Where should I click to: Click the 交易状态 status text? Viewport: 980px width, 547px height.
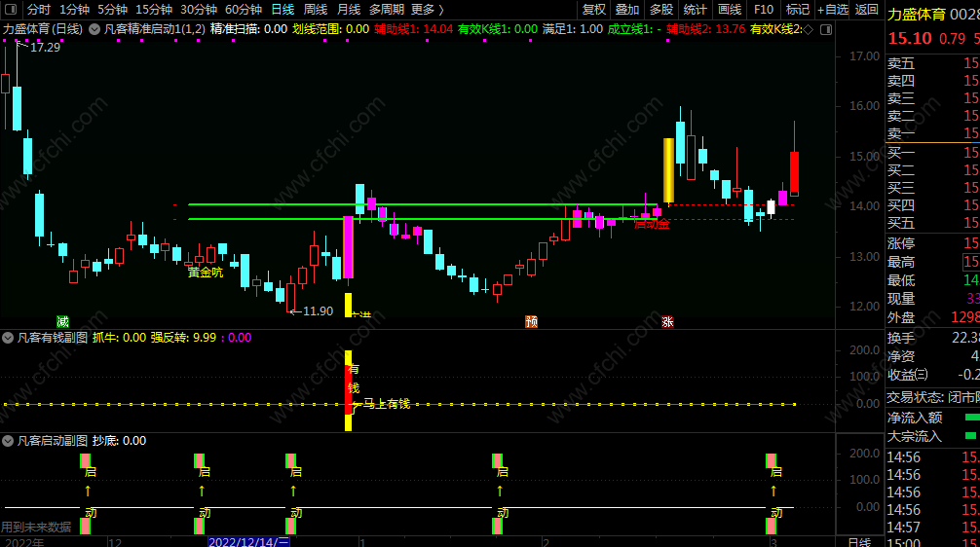[932, 397]
